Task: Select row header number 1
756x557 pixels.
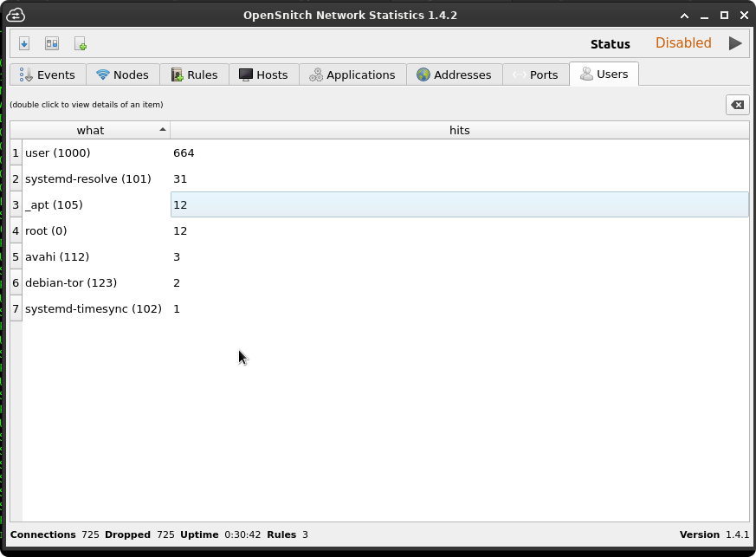Action: click(x=16, y=152)
